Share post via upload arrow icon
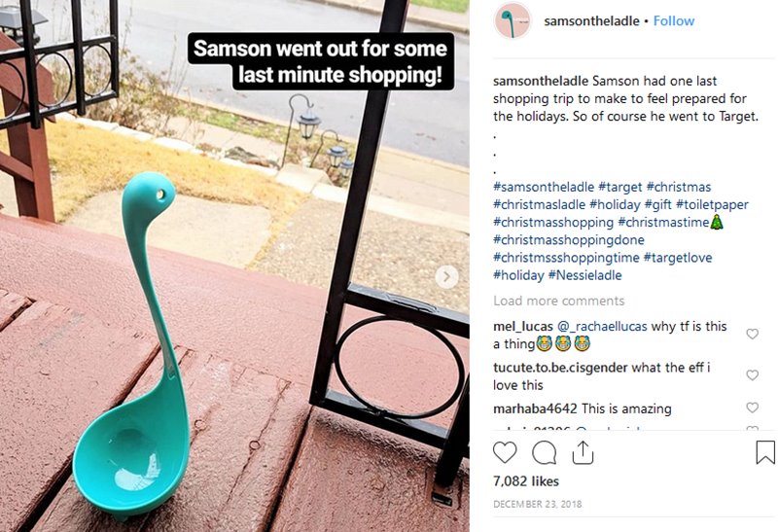This screenshot has height=532, width=778. pos(583,452)
